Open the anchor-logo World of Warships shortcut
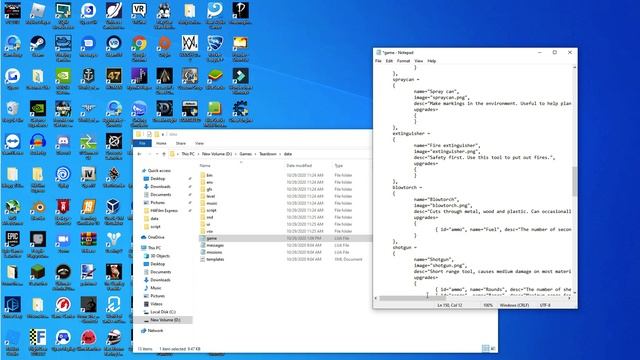Screen dimensions: 640x360 [89, 79]
